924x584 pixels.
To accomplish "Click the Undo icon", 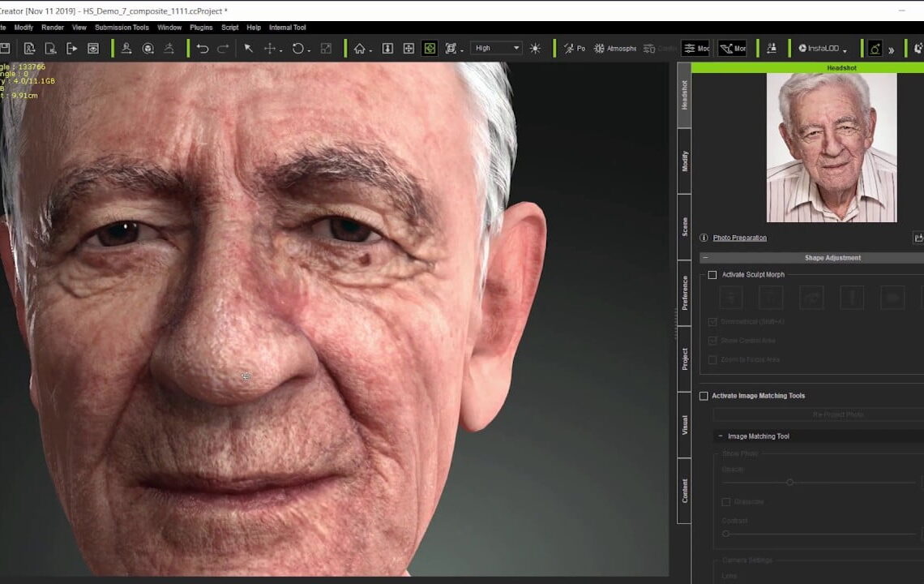I will click(201, 48).
